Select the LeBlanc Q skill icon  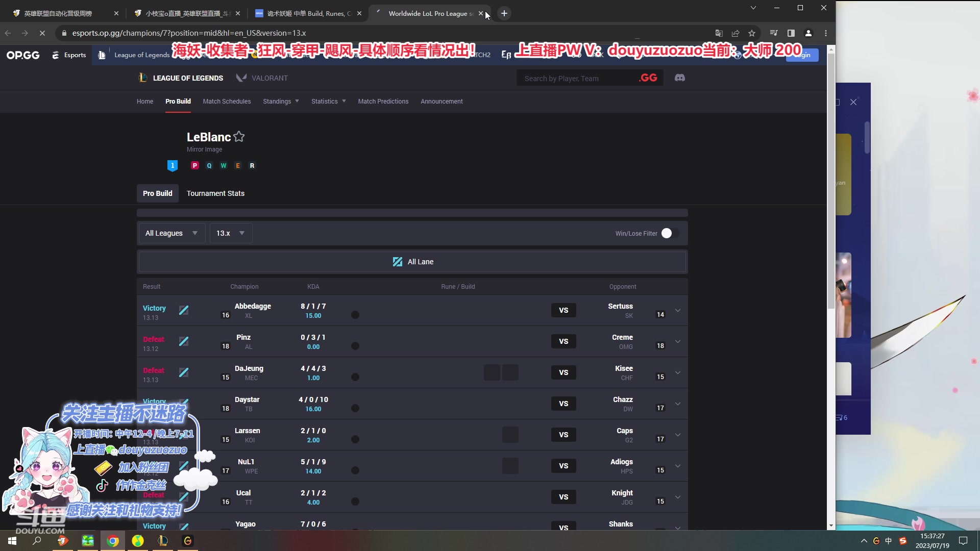coord(209,165)
